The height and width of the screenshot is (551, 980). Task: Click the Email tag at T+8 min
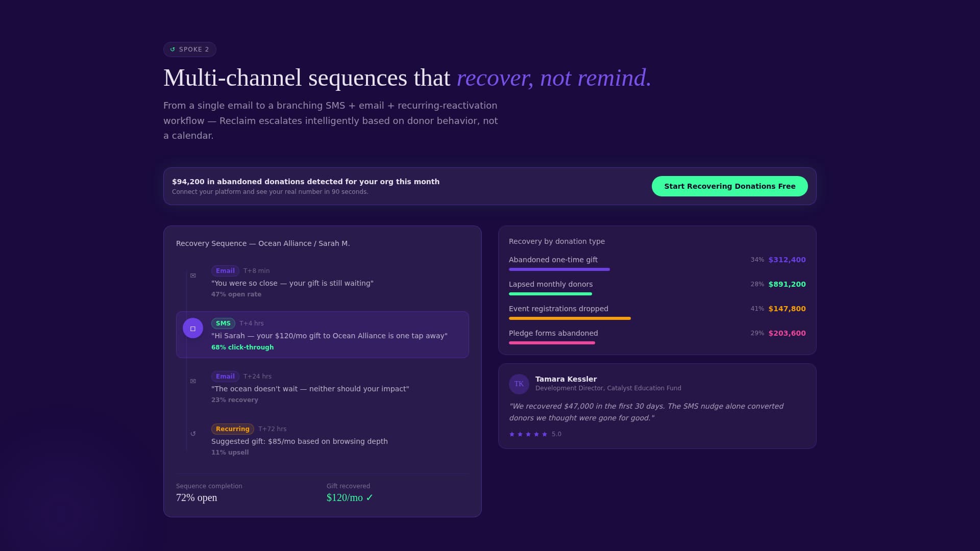(225, 271)
